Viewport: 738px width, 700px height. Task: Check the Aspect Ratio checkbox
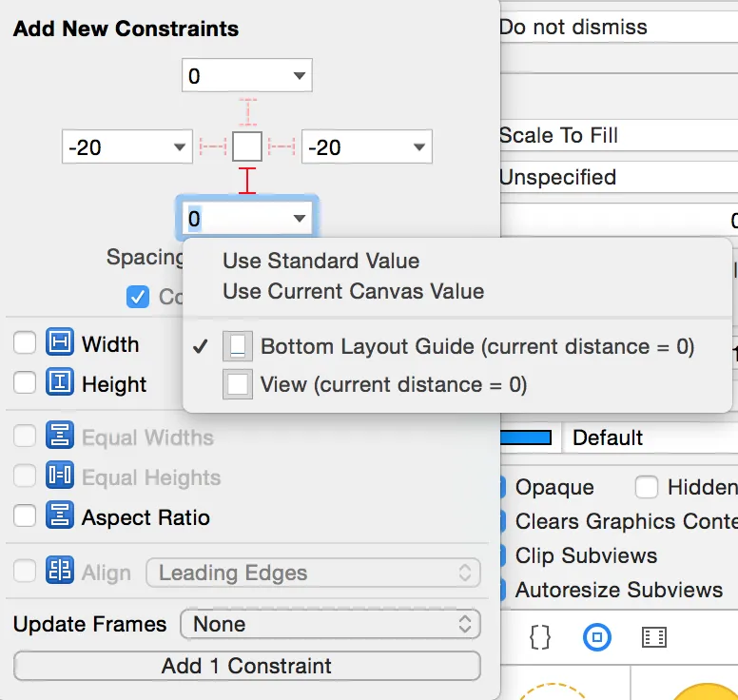(25, 516)
